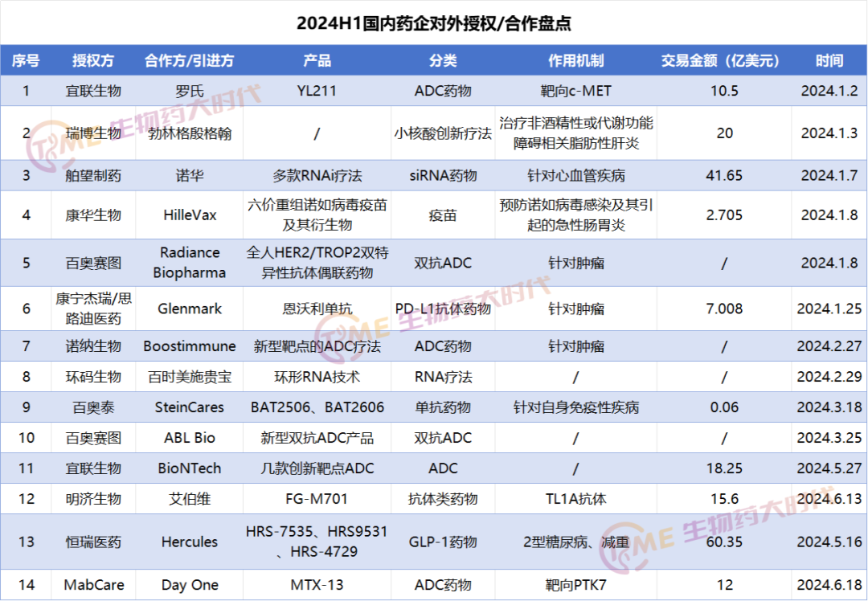Select the cell 'SteinCares'
868x601 pixels.
tap(190, 407)
